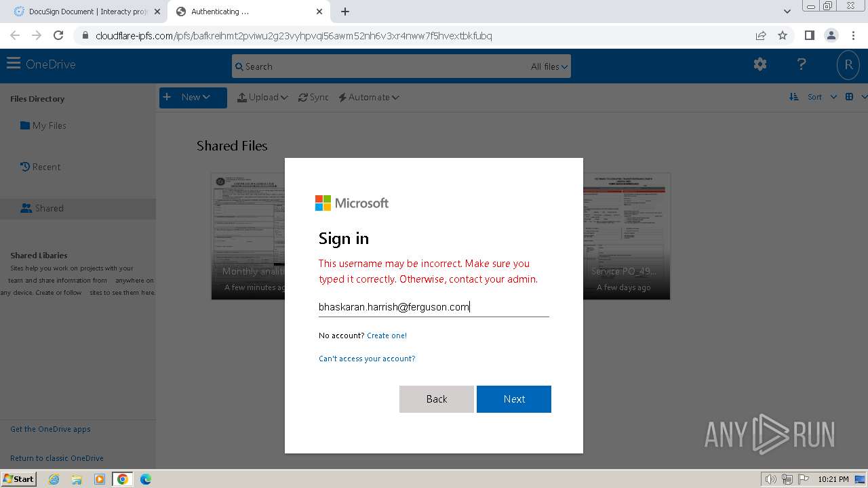Image resolution: width=868 pixels, height=488 pixels.
Task: Toggle the browser side panel icon
Action: pyautogui.click(x=809, y=35)
